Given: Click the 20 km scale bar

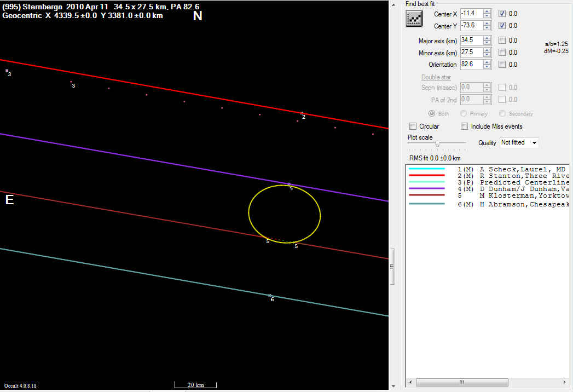Looking at the screenshot, I should [x=195, y=385].
